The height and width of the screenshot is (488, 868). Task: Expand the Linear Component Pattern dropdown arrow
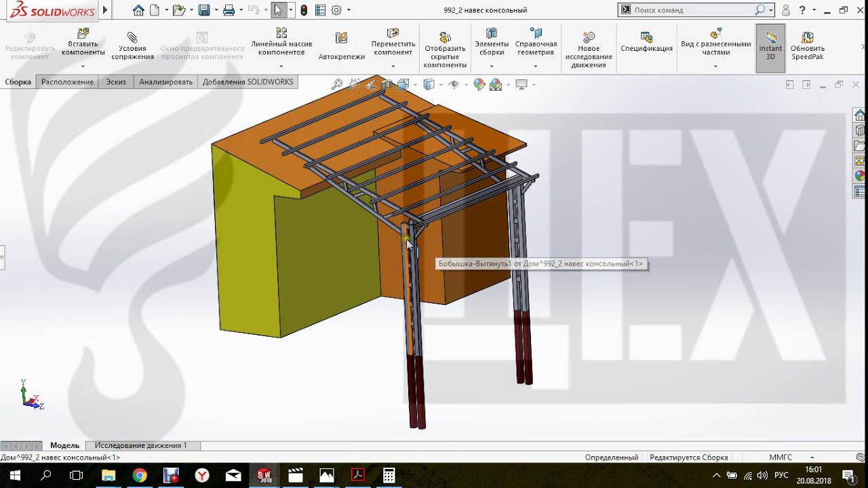(281, 66)
